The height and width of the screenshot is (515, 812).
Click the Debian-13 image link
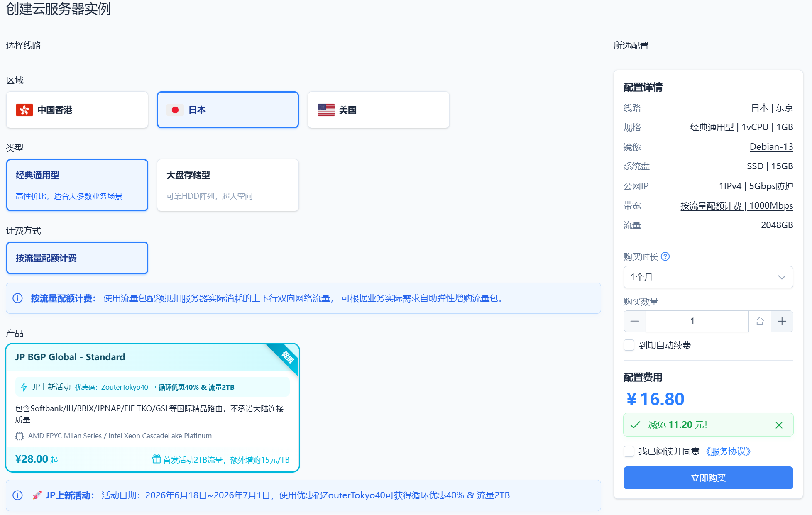pos(771,147)
